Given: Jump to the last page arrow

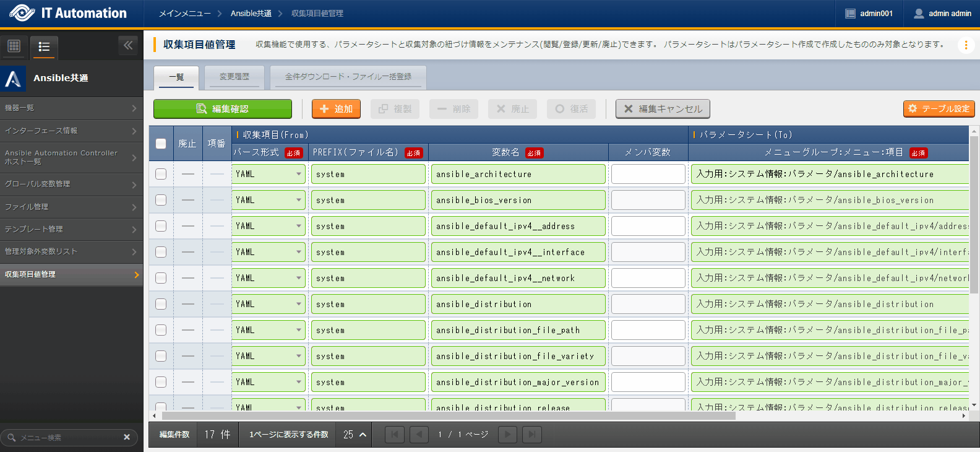Looking at the screenshot, I should pyautogui.click(x=531, y=435).
